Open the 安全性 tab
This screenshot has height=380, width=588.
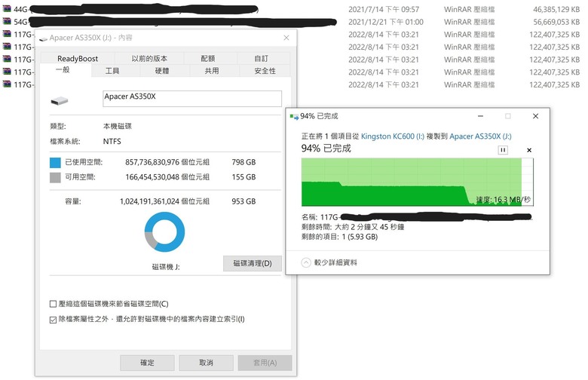265,71
